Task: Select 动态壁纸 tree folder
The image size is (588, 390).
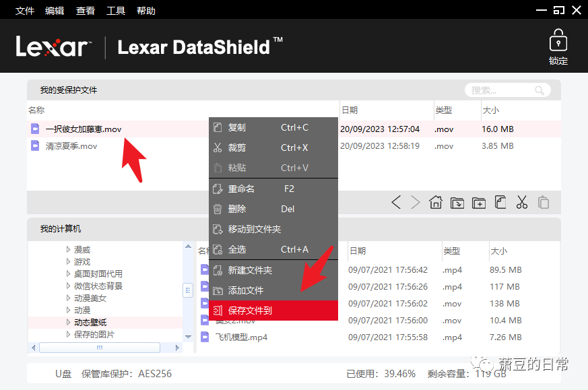Action: tap(90, 323)
